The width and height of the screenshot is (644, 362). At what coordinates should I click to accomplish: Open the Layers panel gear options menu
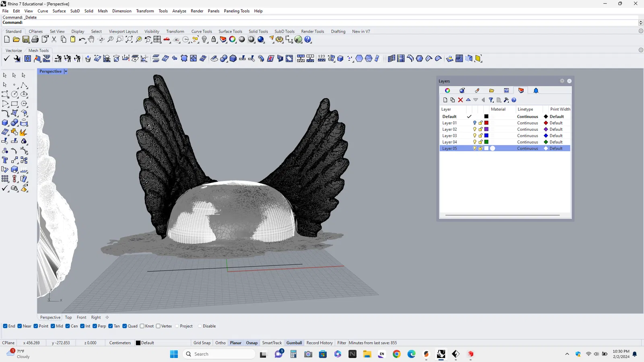click(x=562, y=81)
